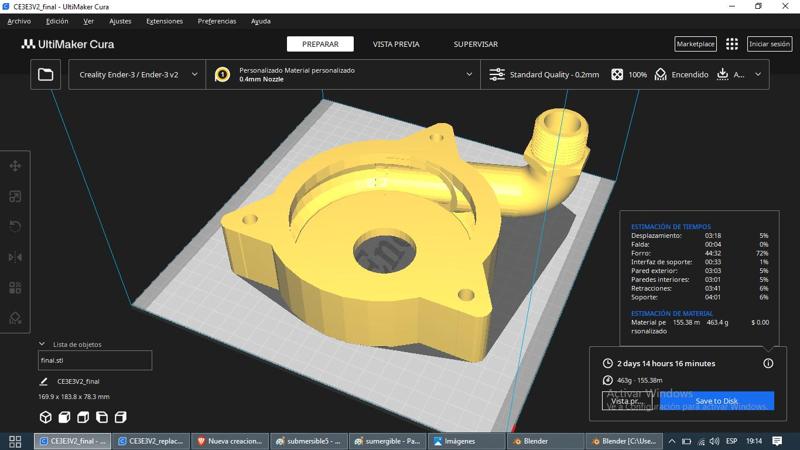The height and width of the screenshot is (450, 800).
Task: Switch to Nueva creacion taskbar window
Action: (230, 441)
